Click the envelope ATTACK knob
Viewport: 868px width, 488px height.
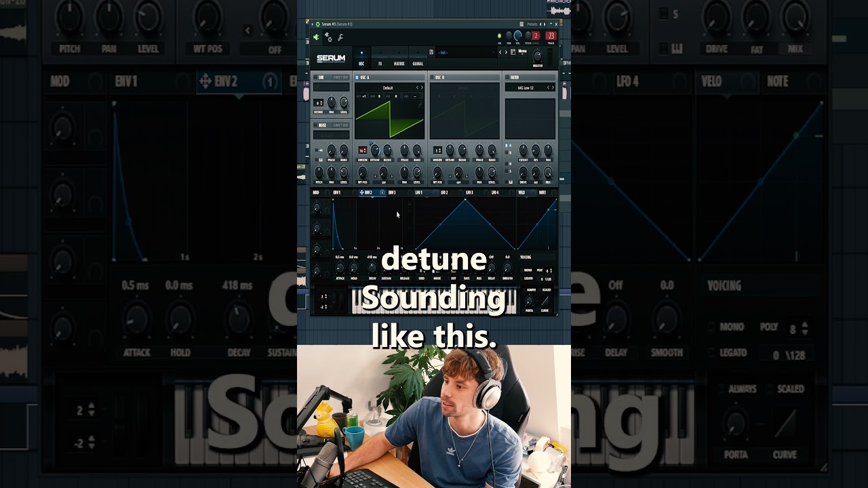pyautogui.click(x=340, y=268)
